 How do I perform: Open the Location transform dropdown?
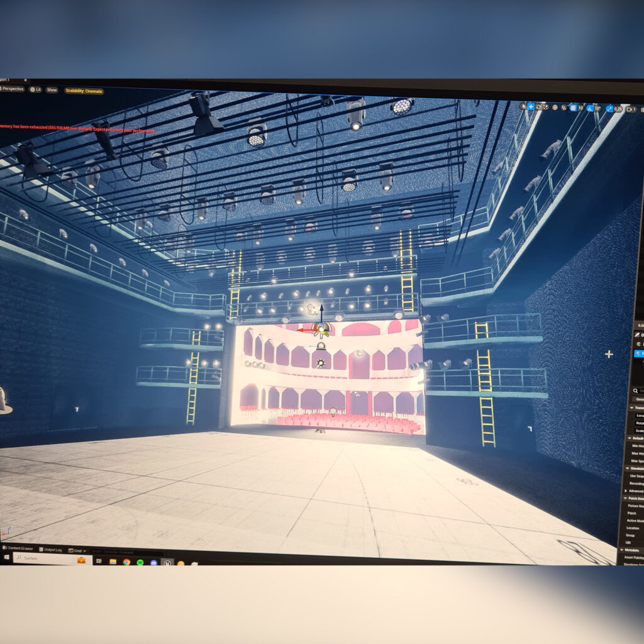[640, 416]
